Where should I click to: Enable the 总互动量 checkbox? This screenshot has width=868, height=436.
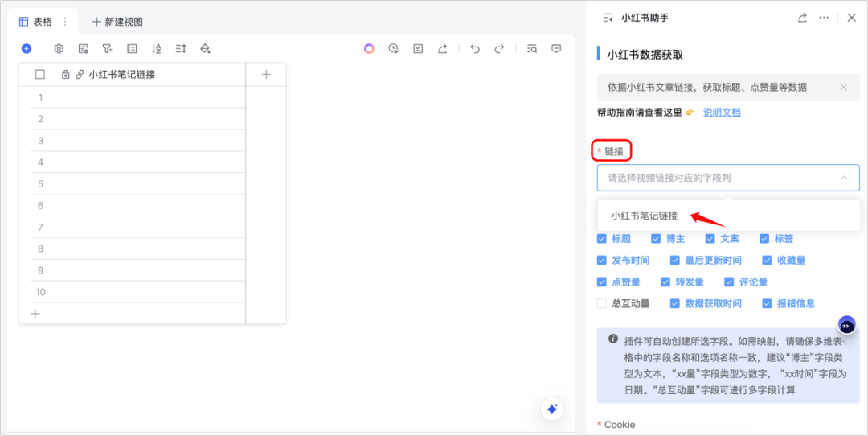click(602, 303)
